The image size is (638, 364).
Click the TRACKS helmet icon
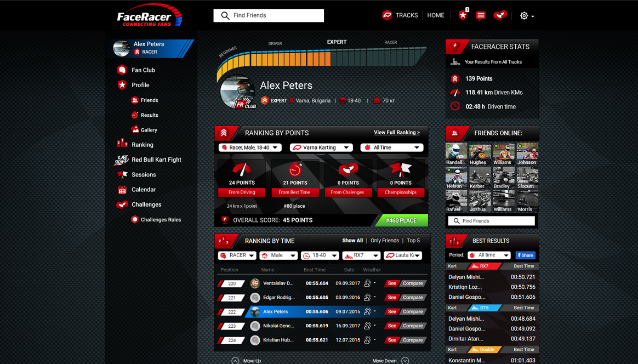(387, 15)
